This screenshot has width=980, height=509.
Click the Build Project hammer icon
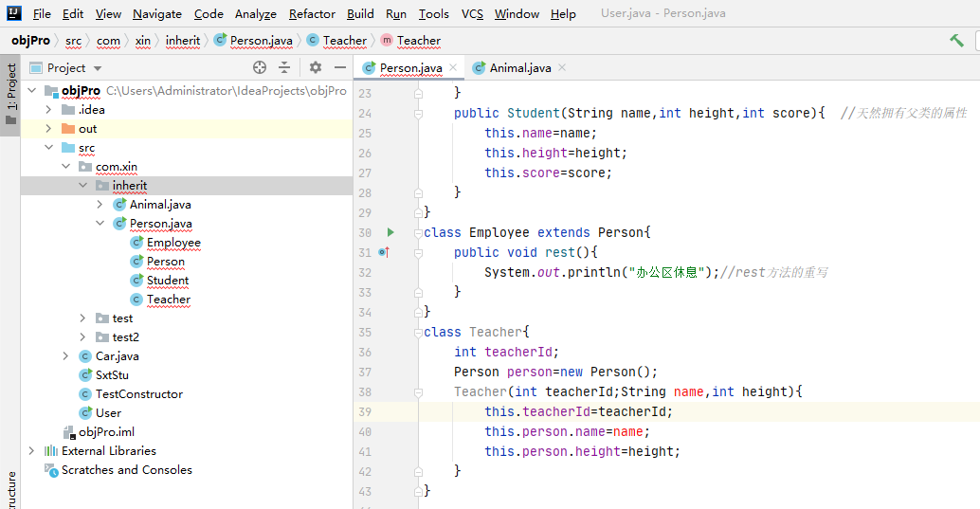(x=956, y=41)
